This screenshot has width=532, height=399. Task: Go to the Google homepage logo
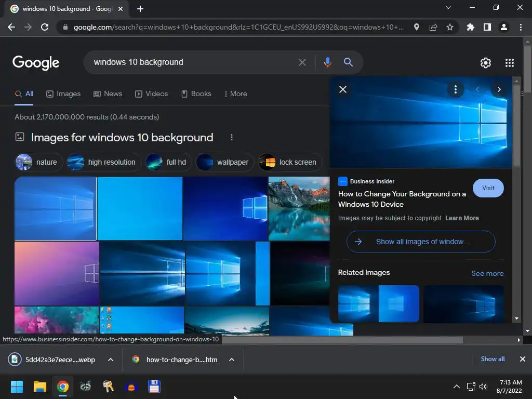click(x=36, y=63)
